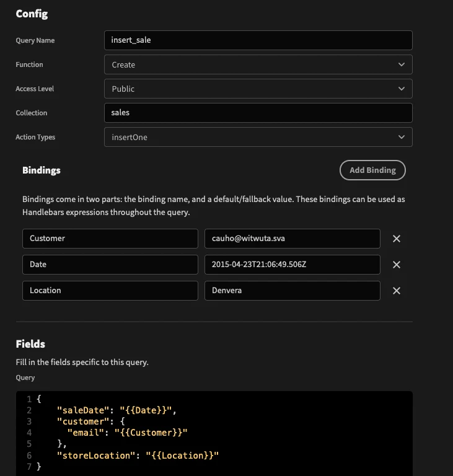
Task: Click the Date binding name field
Action: coord(110,265)
